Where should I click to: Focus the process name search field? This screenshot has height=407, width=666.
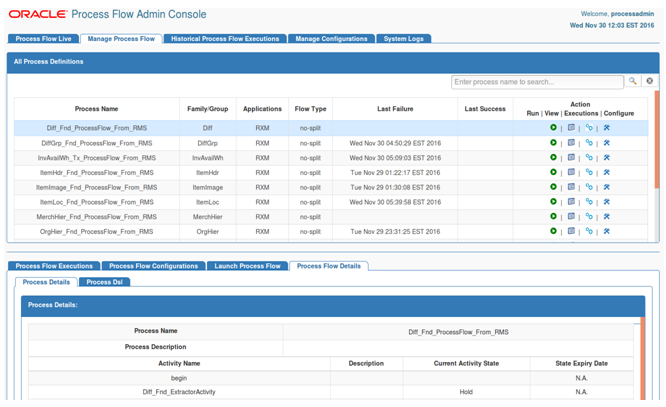click(537, 82)
